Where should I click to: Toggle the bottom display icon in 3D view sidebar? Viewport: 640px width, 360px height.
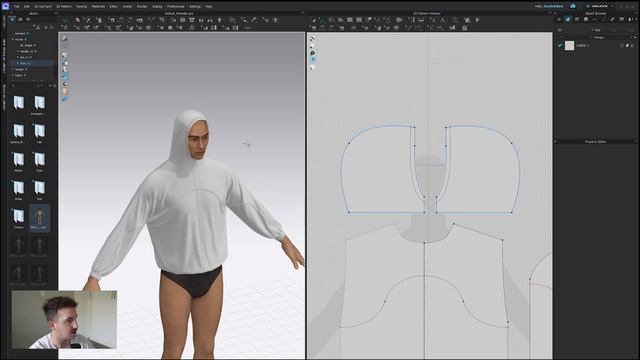(65, 99)
